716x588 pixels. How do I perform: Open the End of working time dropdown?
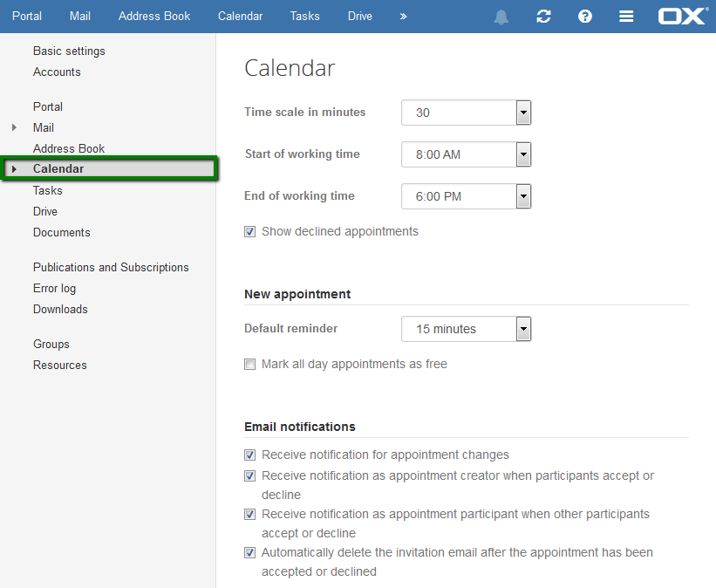466,196
